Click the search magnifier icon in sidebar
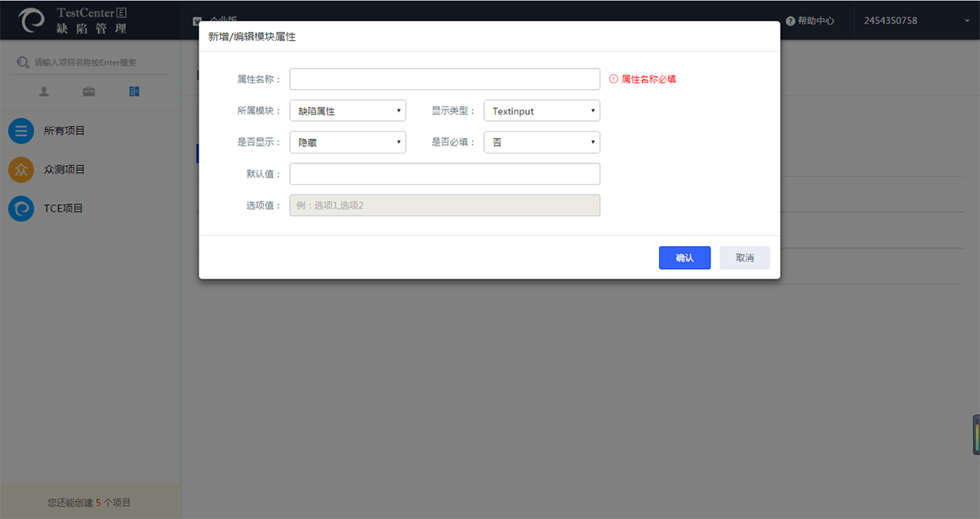This screenshot has height=519, width=980. (x=23, y=62)
